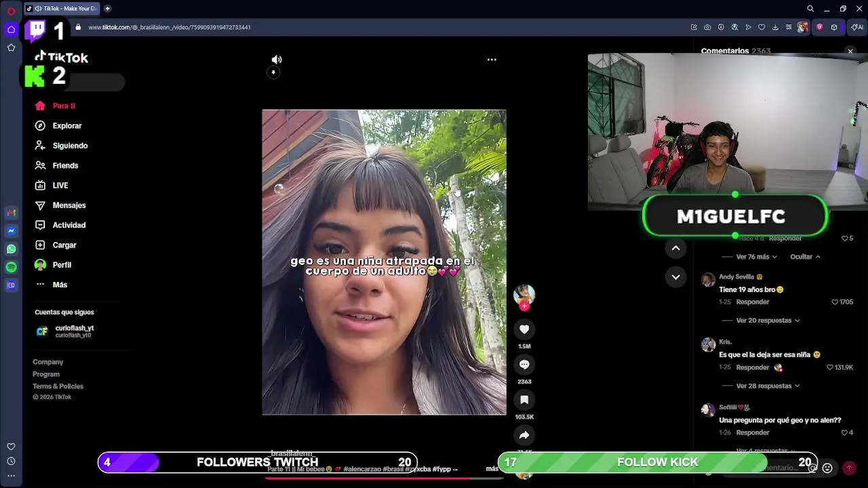Screen dimensions: 868x488
Task: Open the Cargar upload page
Action: (x=56, y=245)
